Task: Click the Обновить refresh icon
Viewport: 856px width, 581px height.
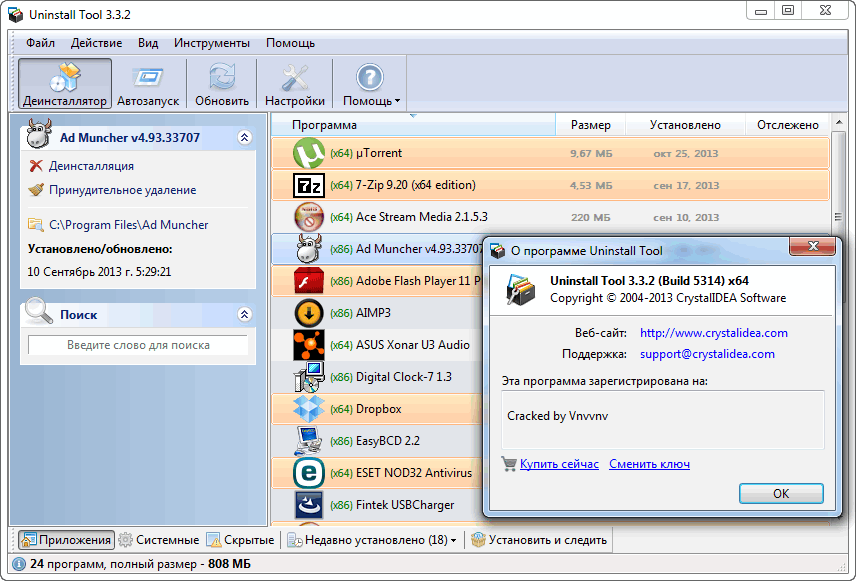Action: pos(222,78)
